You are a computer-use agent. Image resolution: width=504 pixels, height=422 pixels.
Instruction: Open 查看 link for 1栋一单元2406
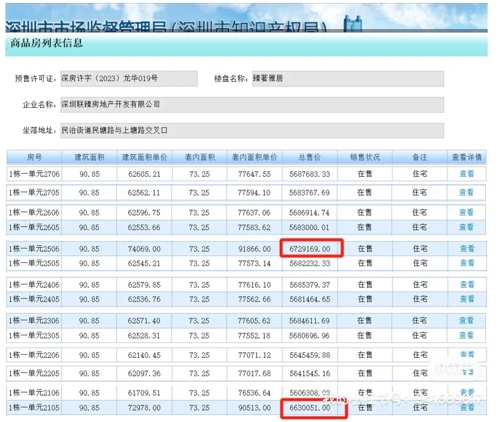point(467,285)
